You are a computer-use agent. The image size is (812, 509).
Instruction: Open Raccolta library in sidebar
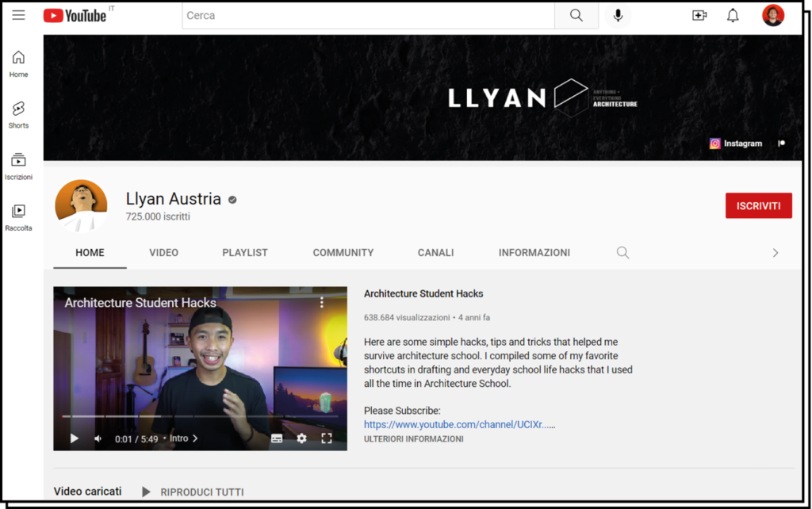tap(18, 216)
